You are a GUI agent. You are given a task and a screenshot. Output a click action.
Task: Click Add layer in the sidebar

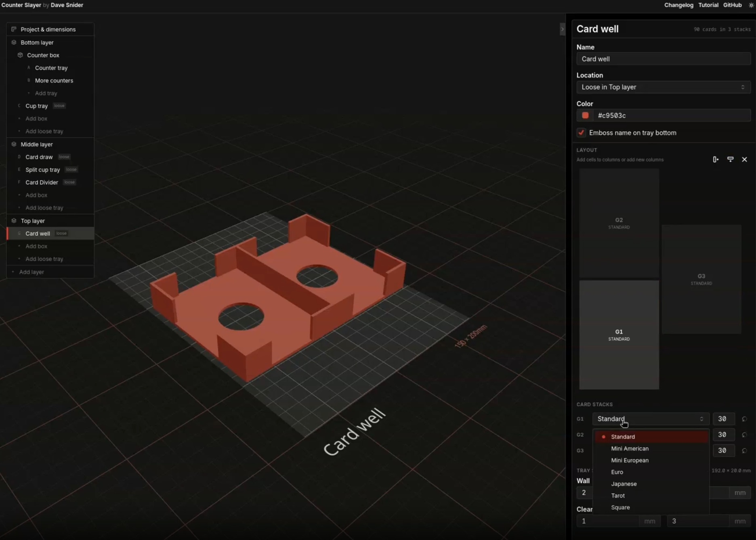[32, 272]
